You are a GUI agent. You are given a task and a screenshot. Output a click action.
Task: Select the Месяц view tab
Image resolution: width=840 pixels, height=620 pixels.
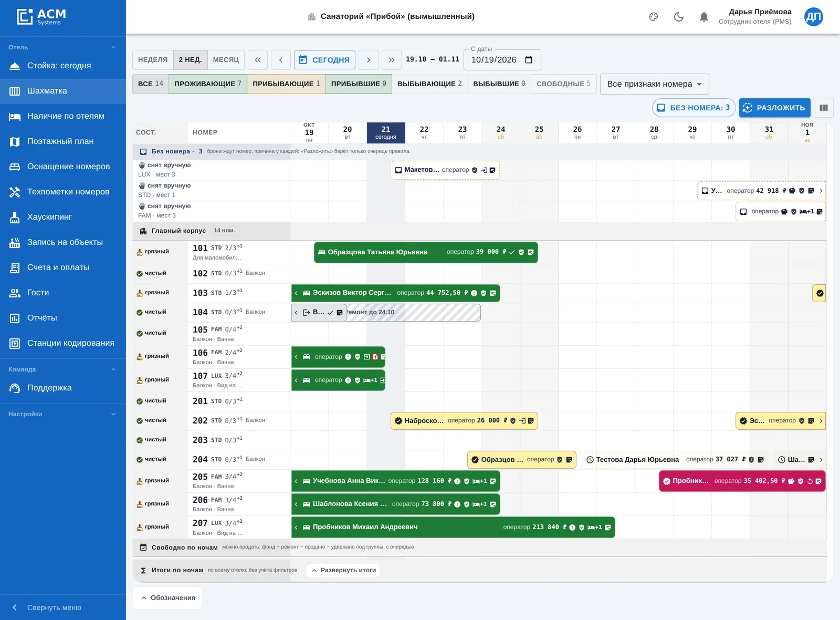226,60
